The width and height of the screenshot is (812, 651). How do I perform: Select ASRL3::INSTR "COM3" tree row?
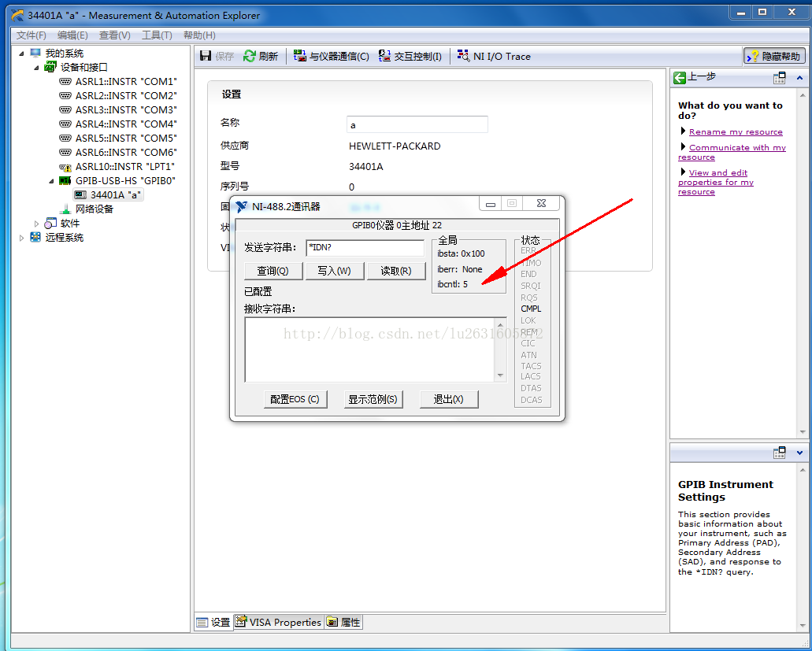point(118,109)
